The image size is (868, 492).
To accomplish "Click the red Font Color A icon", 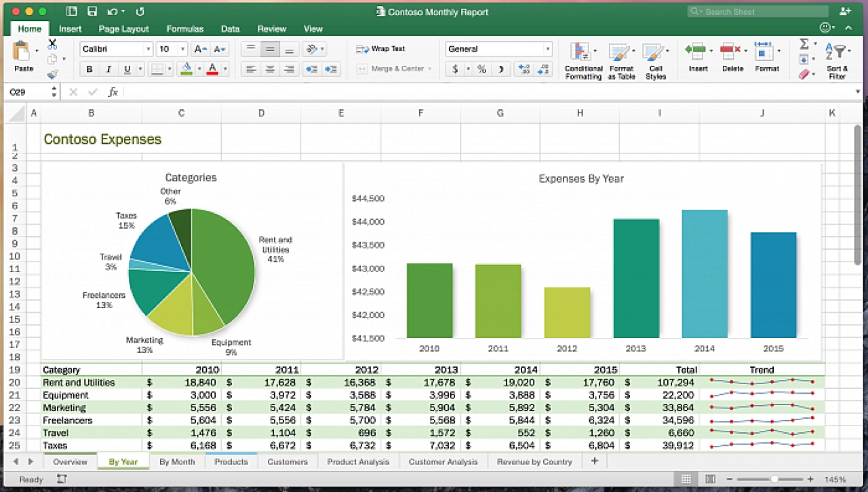I will (212, 69).
